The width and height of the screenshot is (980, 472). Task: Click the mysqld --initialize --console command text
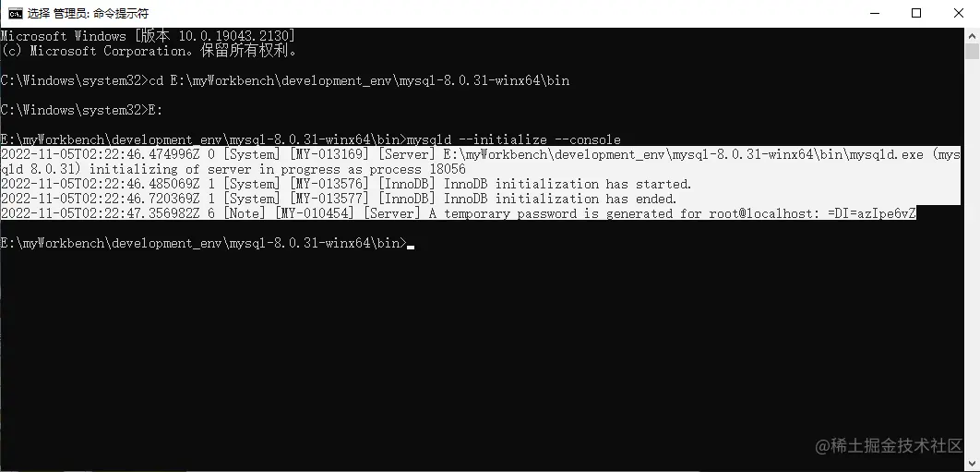514,139
